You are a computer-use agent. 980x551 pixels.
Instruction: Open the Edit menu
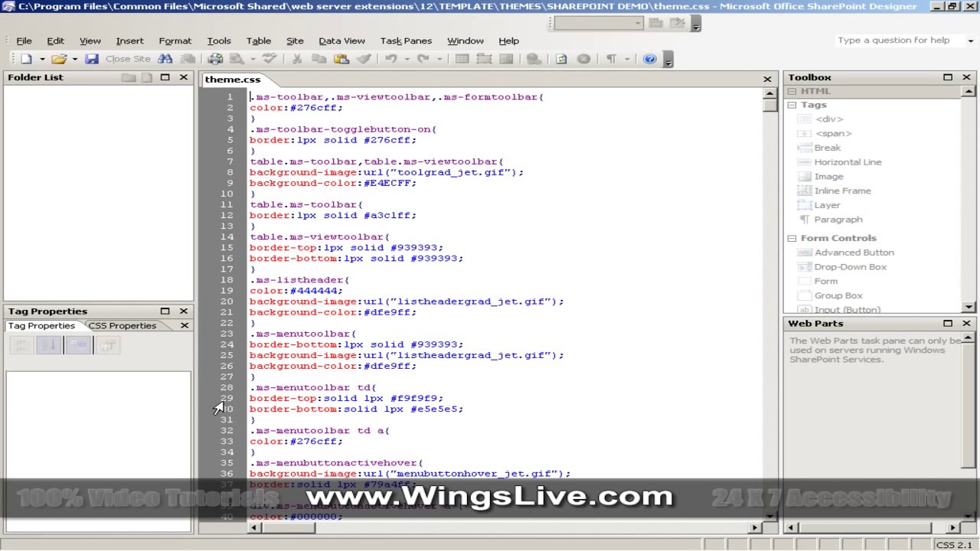pos(55,41)
